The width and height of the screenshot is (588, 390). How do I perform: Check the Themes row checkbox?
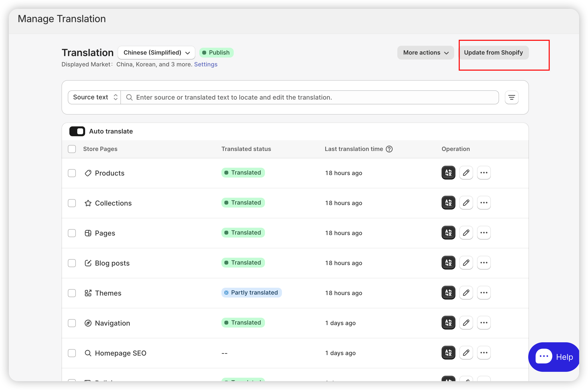pyautogui.click(x=72, y=293)
